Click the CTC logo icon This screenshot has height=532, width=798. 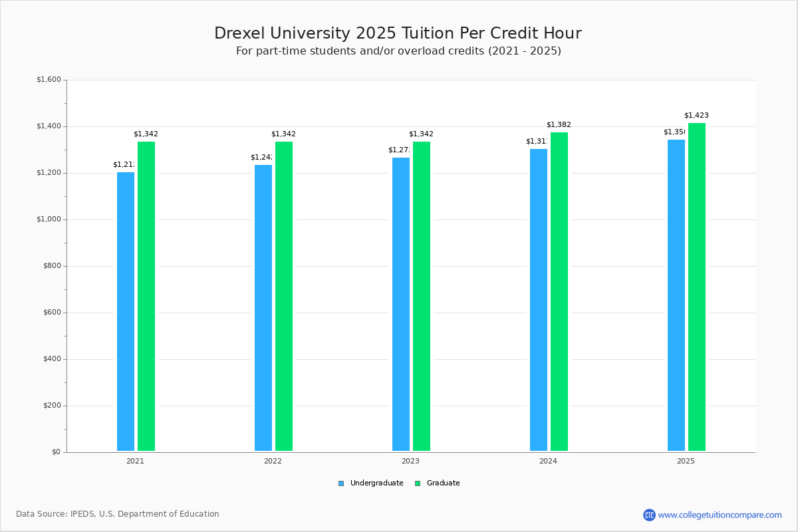click(x=649, y=515)
